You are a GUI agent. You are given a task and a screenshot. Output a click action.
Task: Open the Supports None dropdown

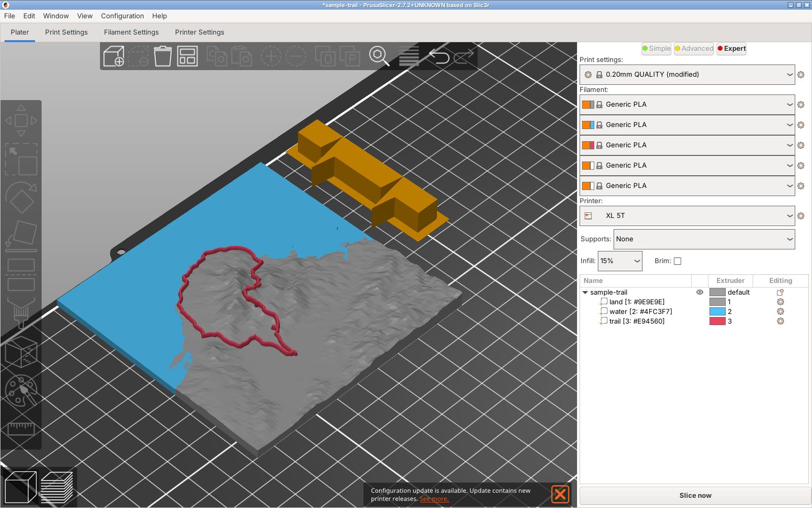(x=704, y=239)
